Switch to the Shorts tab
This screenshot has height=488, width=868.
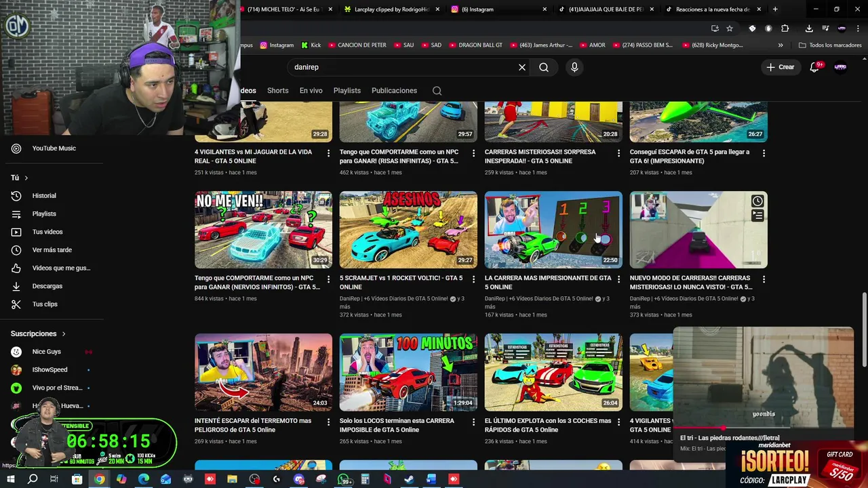tap(277, 91)
